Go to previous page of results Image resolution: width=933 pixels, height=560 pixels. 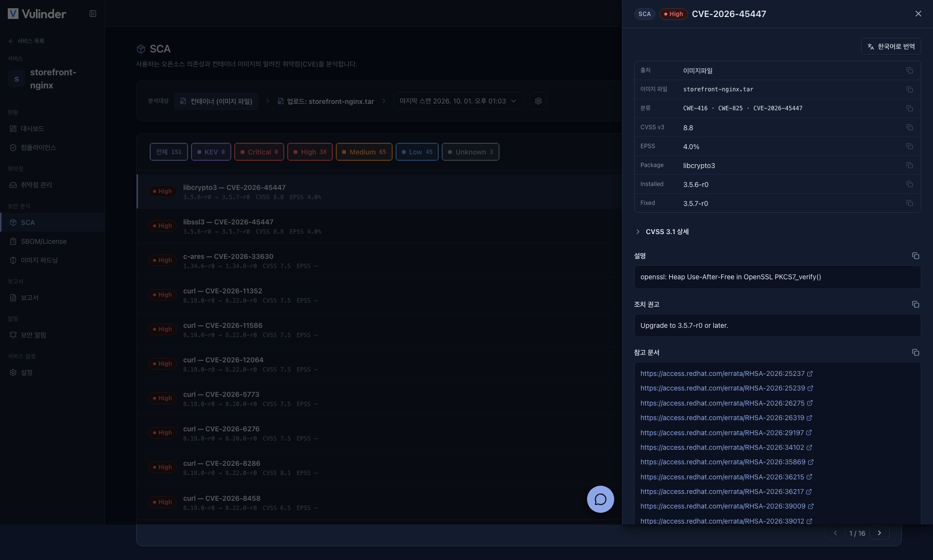pyautogui.click(x=835, y=533)
